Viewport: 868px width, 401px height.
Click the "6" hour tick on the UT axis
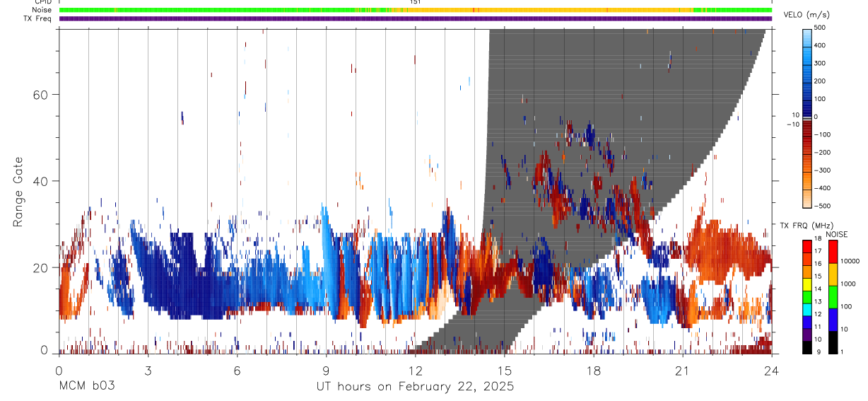click(x=237, y=370)
